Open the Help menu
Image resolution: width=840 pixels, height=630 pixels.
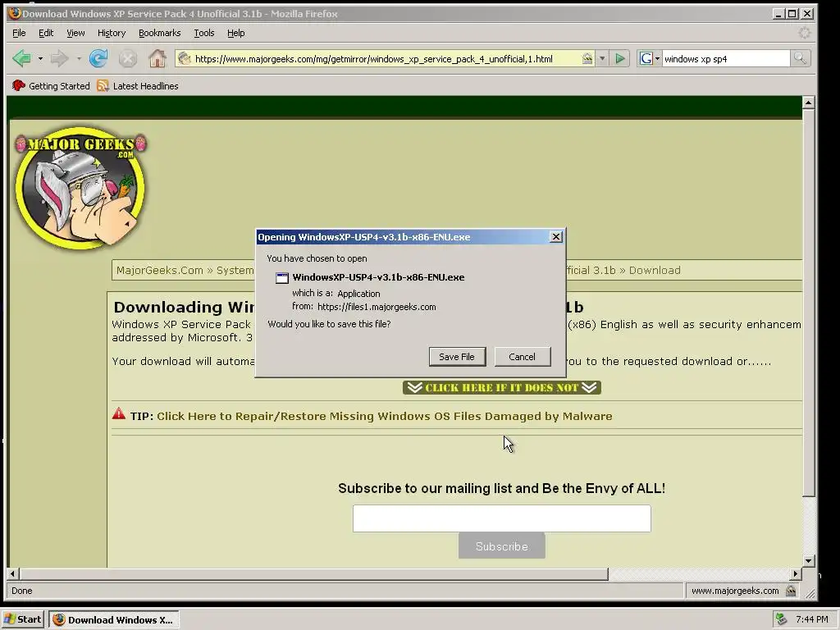(x=235, y=33)
